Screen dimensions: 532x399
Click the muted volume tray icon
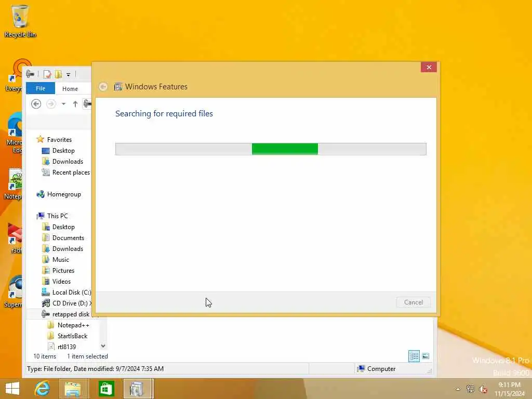tap(483, 389)
